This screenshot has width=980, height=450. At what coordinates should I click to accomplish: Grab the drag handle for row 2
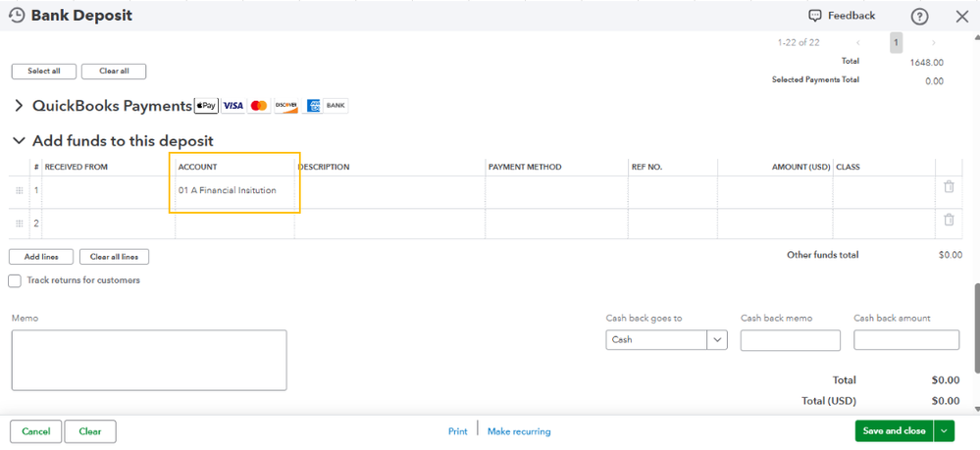point(20,224)
